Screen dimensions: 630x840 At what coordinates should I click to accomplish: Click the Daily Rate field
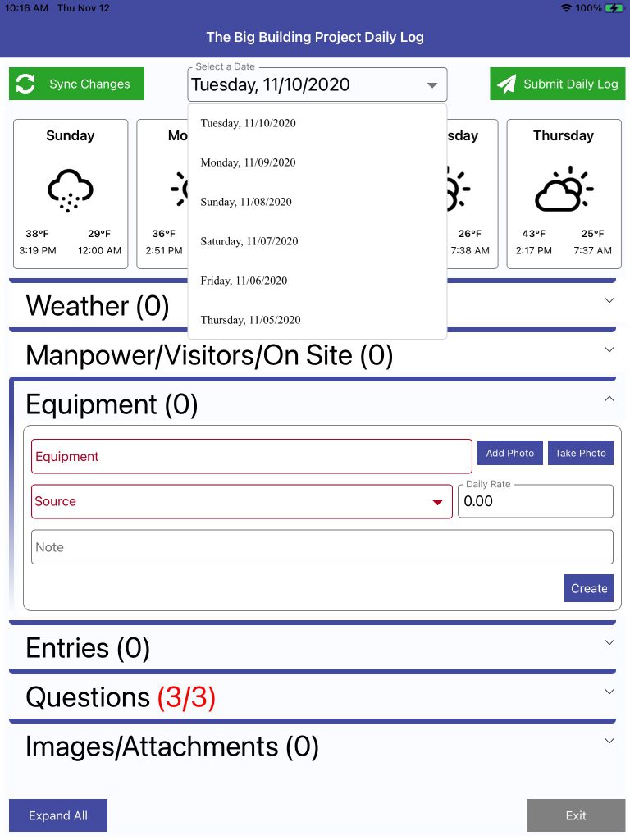click(535, 501)
